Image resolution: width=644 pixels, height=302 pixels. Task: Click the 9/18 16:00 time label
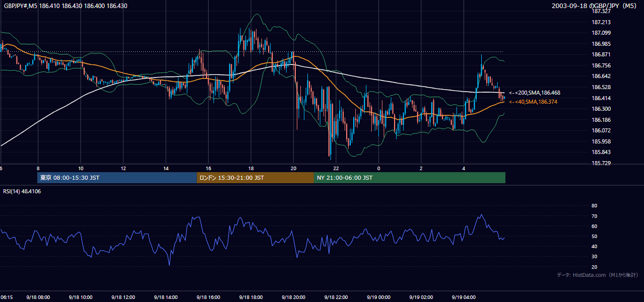208,297
